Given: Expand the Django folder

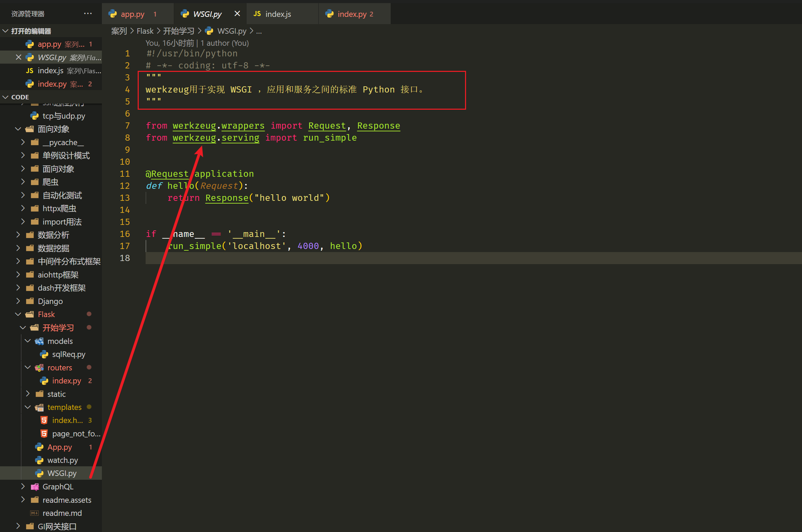Looking at the screenshot, I should pyautogui.click(x=18, y=301).
